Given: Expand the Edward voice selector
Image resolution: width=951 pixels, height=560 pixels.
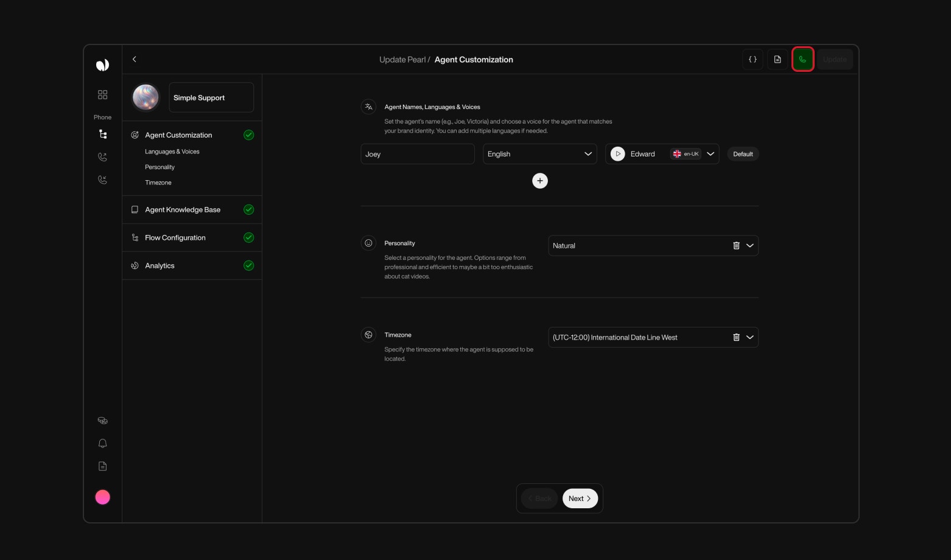Looking at the screenshot, I should click(711, 153).
